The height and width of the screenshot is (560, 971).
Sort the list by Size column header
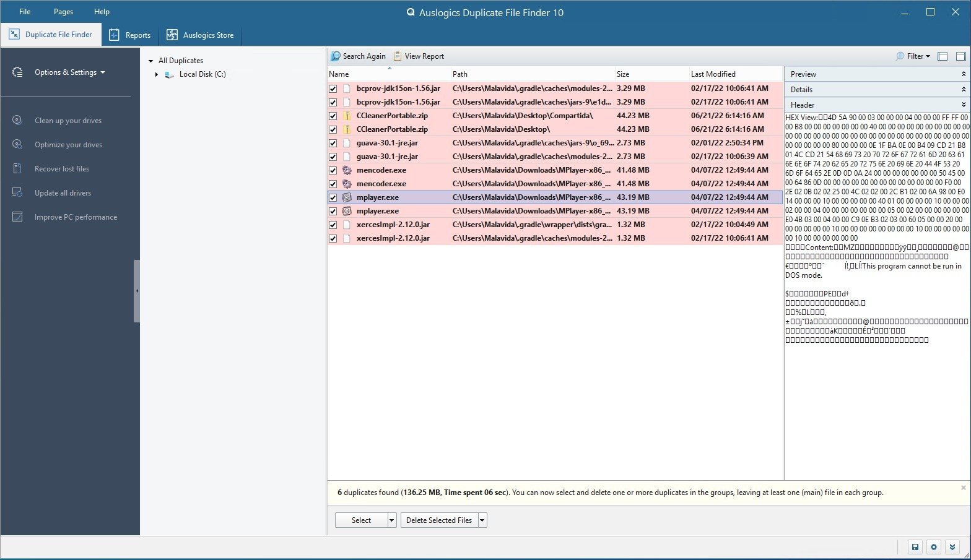pyautogui.click(x=651, y=74)
